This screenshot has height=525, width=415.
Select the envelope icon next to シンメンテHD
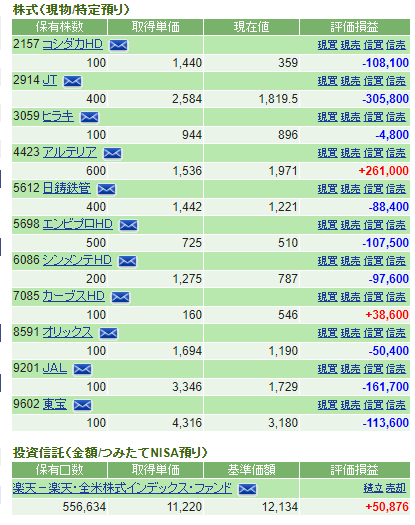pyautogui.click(x=128, y=261)
